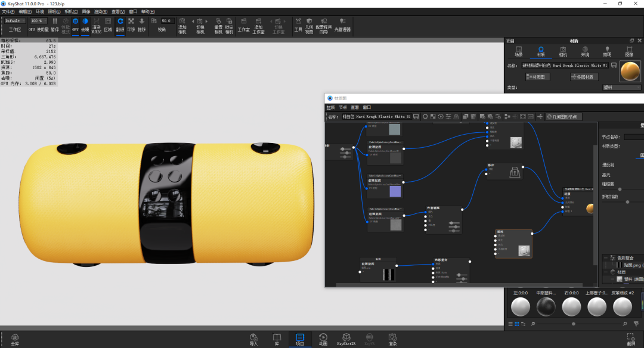Open KeyShotXR from the bottom bar
644x348 pixels.
(346, 340)
